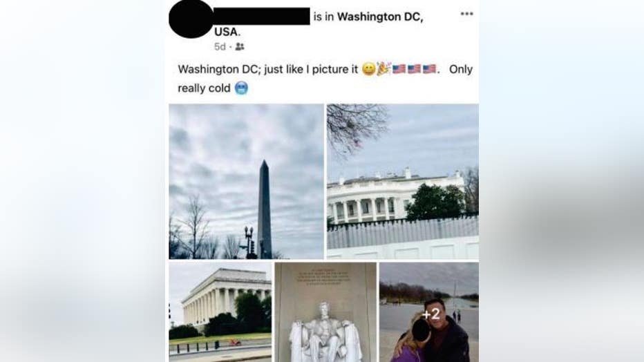Open the Washington Monument photo
This screenshot has width=644, height=362.
[x=246, y=182]
